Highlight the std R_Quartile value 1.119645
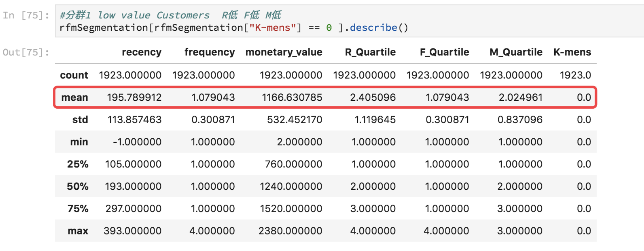The height and width of the screenshot is (251, 644). 375,120
